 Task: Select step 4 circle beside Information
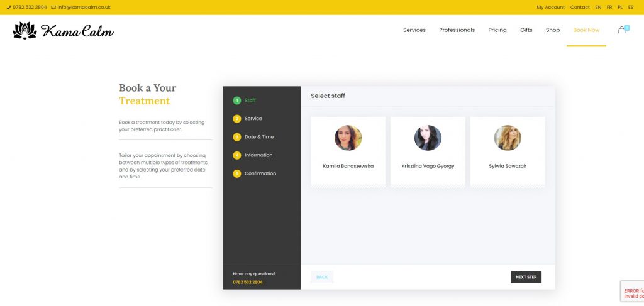[x=237, y=155]
